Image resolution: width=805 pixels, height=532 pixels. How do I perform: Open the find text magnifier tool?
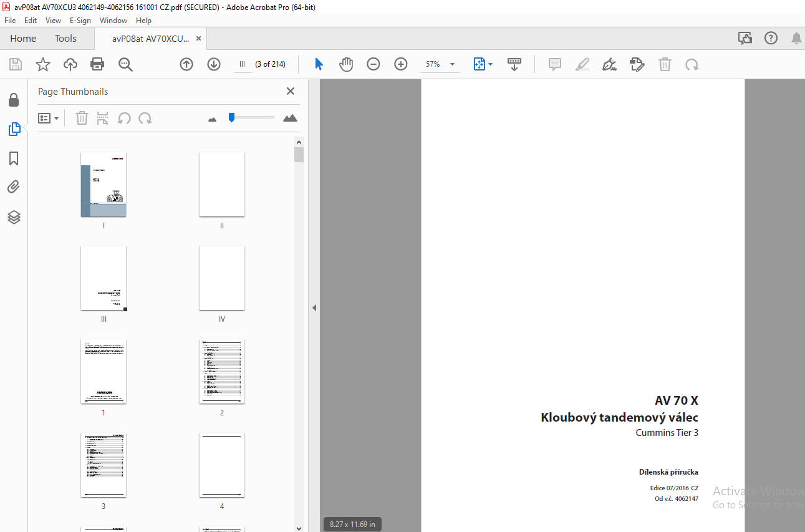point(125,64)
